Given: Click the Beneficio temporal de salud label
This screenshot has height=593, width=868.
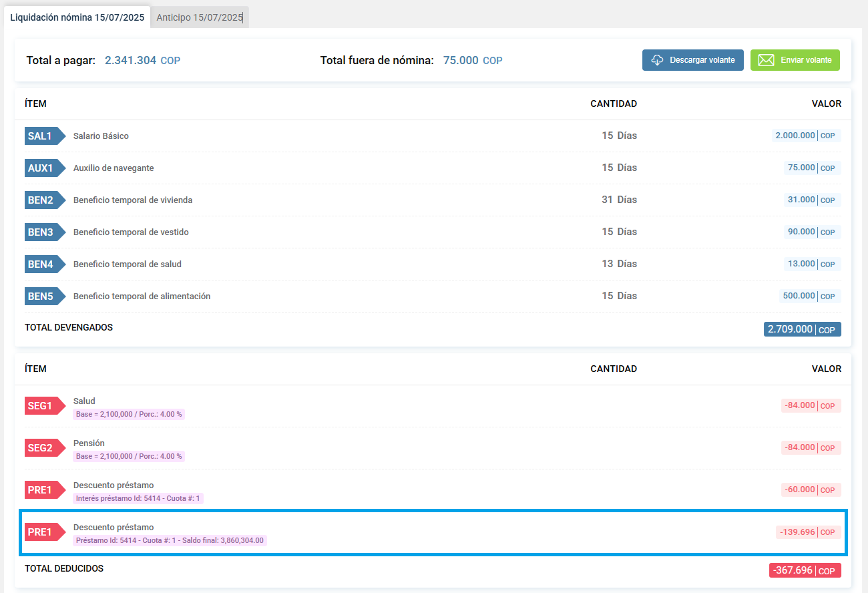Looking at the screenshot, I should click(127, 264).
